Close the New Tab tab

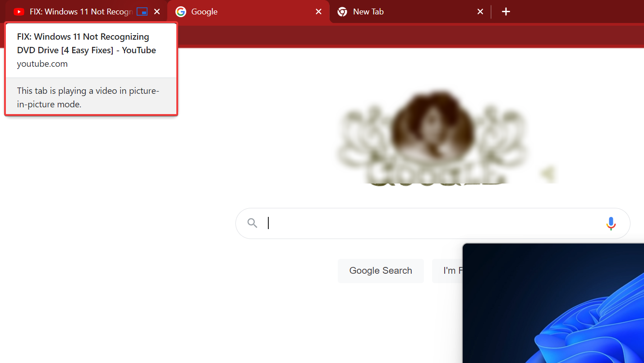[480, 12]
